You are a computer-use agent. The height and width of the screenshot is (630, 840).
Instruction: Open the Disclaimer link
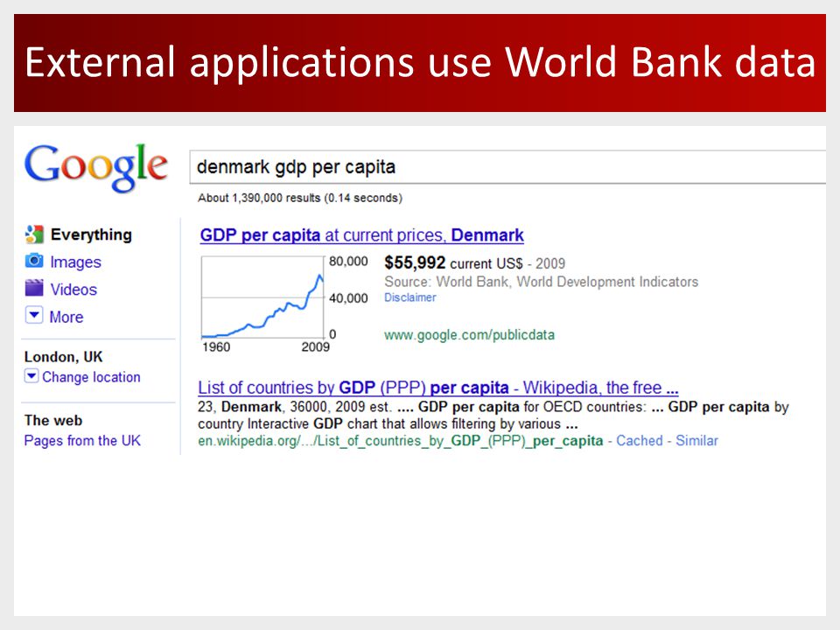tap(409, 297)
